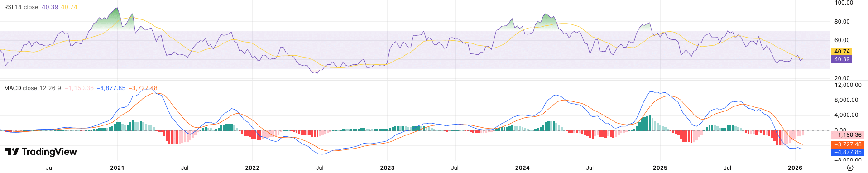Click the 2023 label on time axis
868x173 pixels.
pyautogui.click(x=387, y=168)
